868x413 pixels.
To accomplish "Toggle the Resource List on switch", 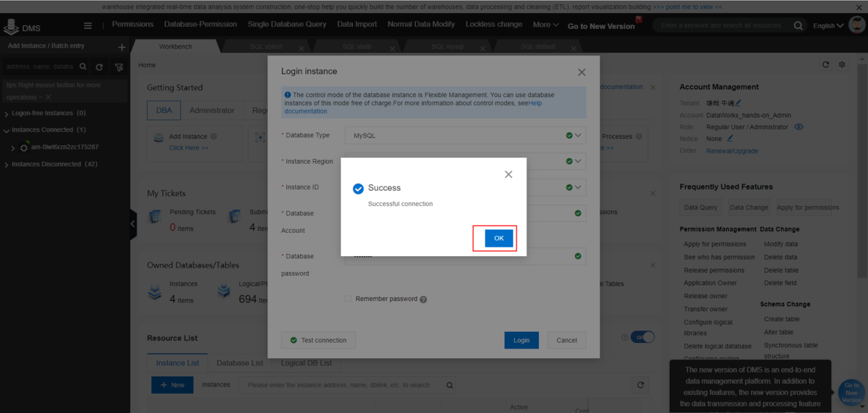I will click(642, 337).
